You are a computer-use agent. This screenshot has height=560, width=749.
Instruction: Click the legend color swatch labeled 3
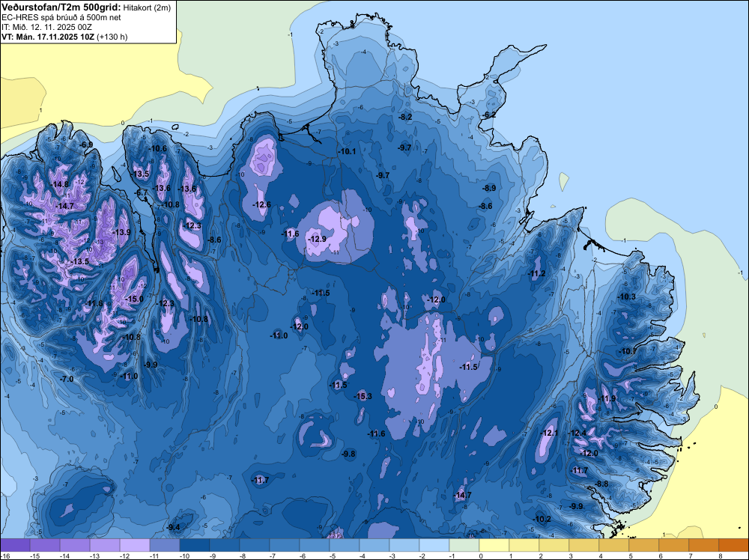[x=584, y=545]
